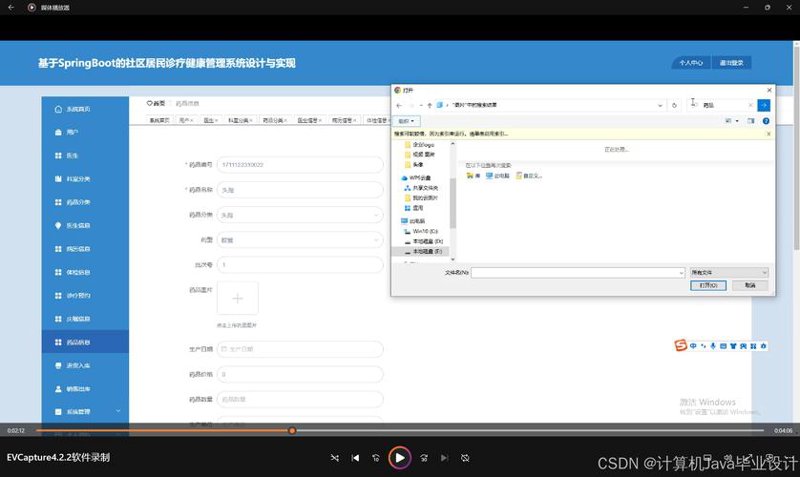This screenshot has width=800, height=477.
Task: Open 销售出库 in the sidebar
Action: [x=85, y=389]
